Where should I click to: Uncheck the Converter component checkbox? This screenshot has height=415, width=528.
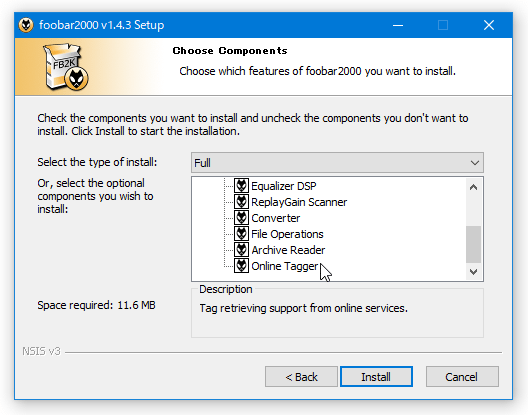point(241,218)
